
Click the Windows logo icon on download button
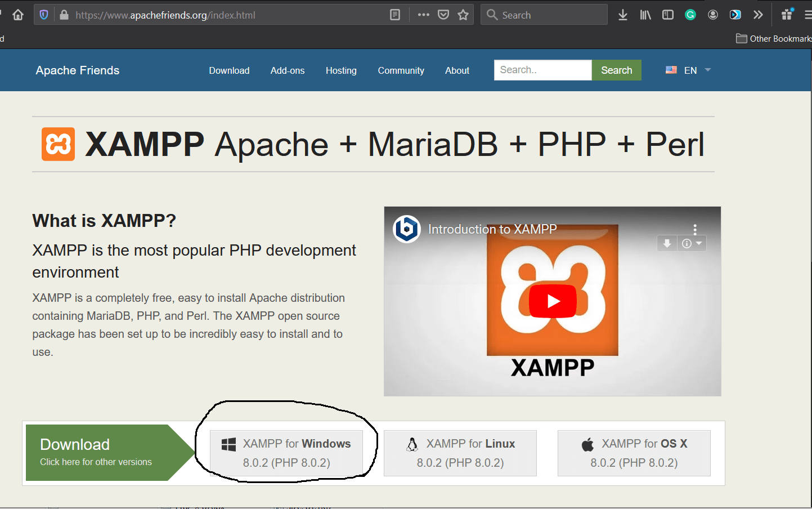coord(228,444)
